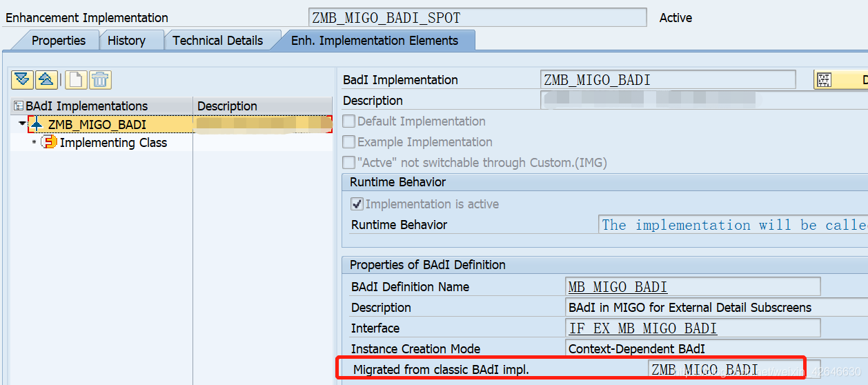Select Implementing Class tree item

113,143
